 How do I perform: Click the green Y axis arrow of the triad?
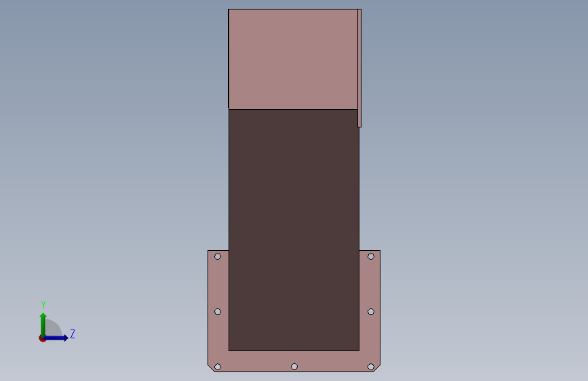coord(43,324)
